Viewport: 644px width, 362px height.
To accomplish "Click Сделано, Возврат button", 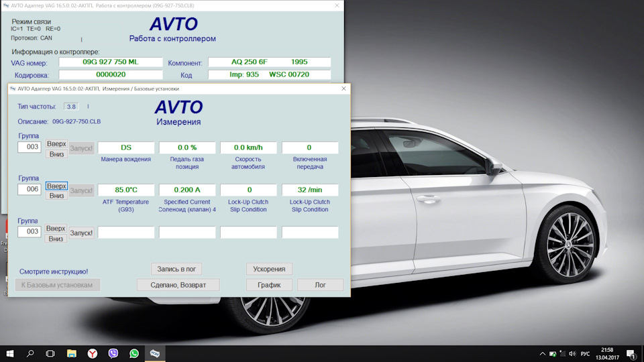I will 178,285.
